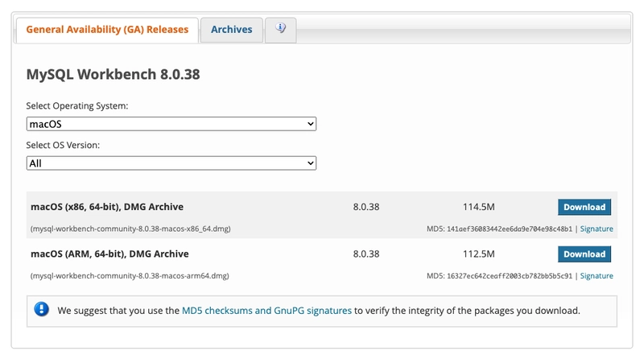This screenshot has height=359, width=644.
Task: Switch to the Archives tab
Action: point(232,30)
